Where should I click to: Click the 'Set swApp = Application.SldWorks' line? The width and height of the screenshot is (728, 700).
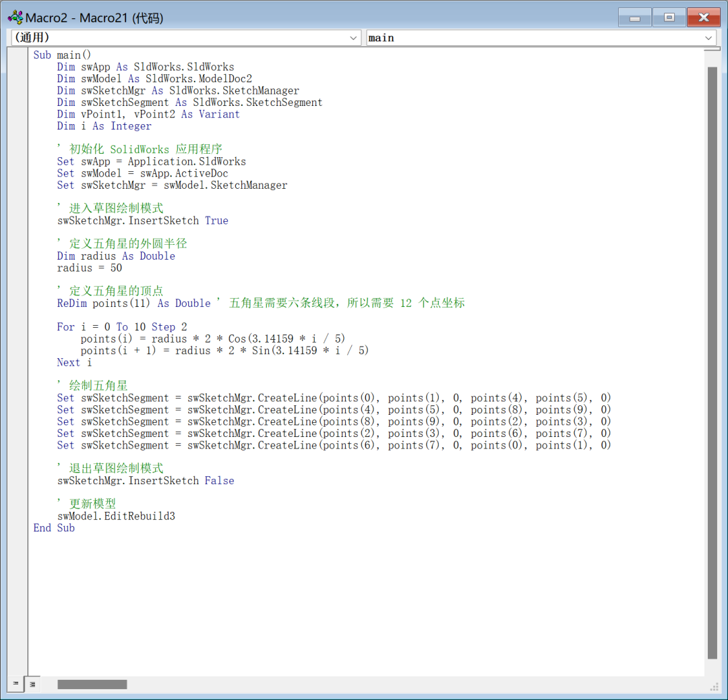tap(152, 162)
